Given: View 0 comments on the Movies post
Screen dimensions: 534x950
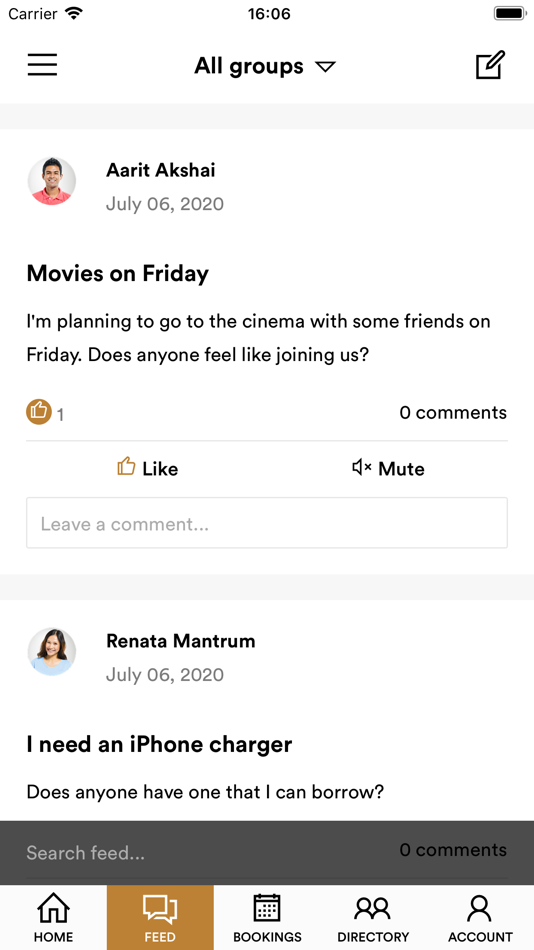Looking at the screenshot, I should pos(453,413).
